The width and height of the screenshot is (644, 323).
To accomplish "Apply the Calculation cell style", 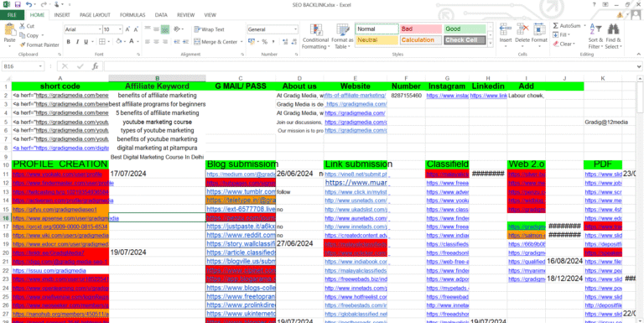I will point(421,40).
